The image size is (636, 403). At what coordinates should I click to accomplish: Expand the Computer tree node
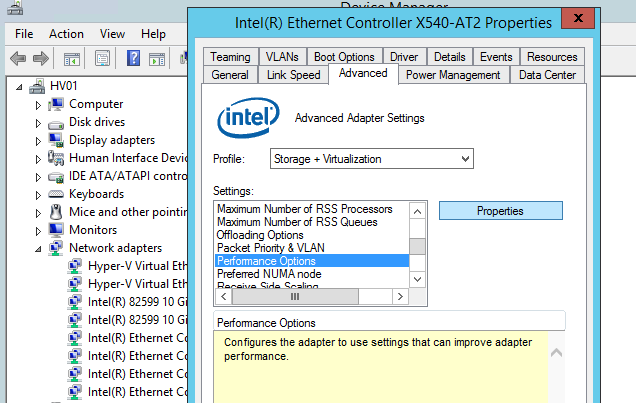38,105
